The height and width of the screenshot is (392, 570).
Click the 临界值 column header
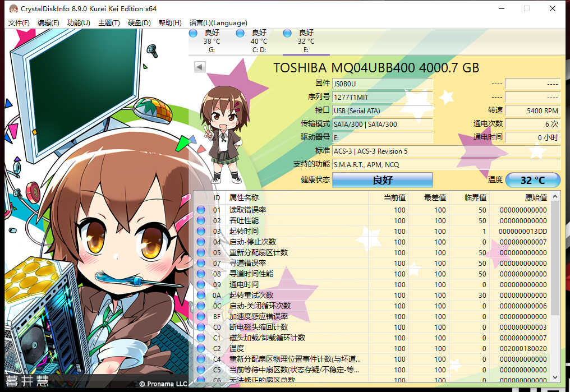470,197
